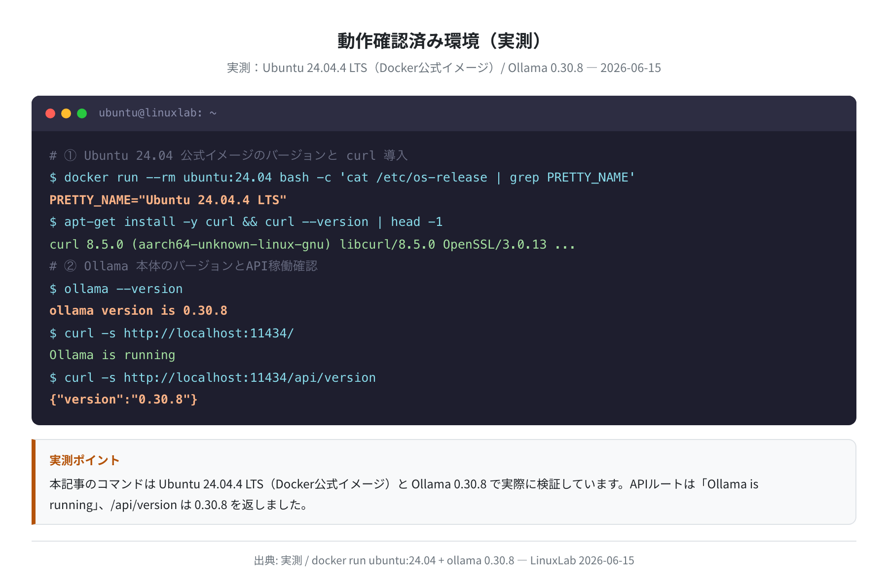Click the JSON output {"version":"0.30.8"}
This screenshot has height=588, width=888.
coord(123,400)
